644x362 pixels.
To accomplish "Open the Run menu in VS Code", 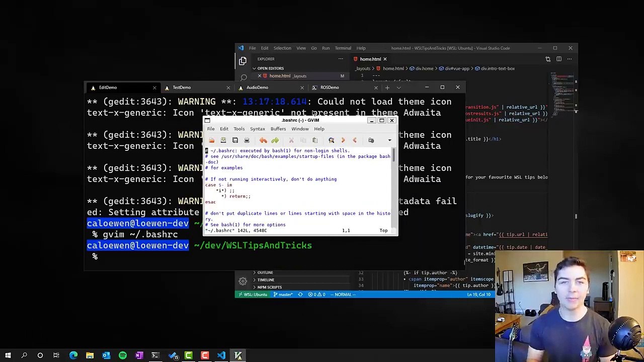I will 326,48.
